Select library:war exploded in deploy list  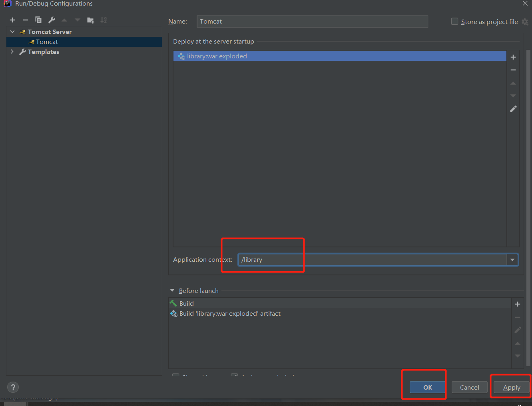[x=340, y=56]
